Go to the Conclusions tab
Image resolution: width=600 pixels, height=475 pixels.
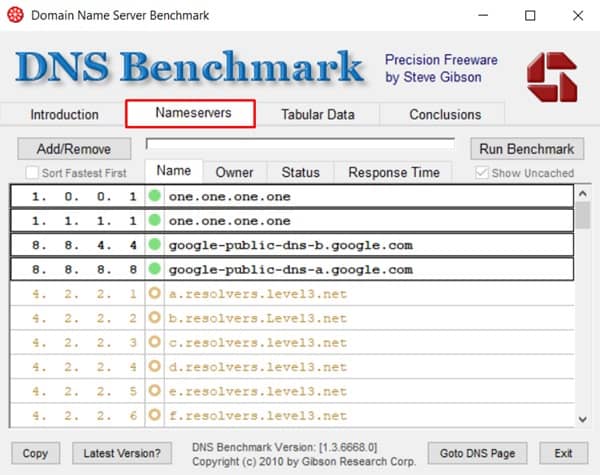coord(445,114)
